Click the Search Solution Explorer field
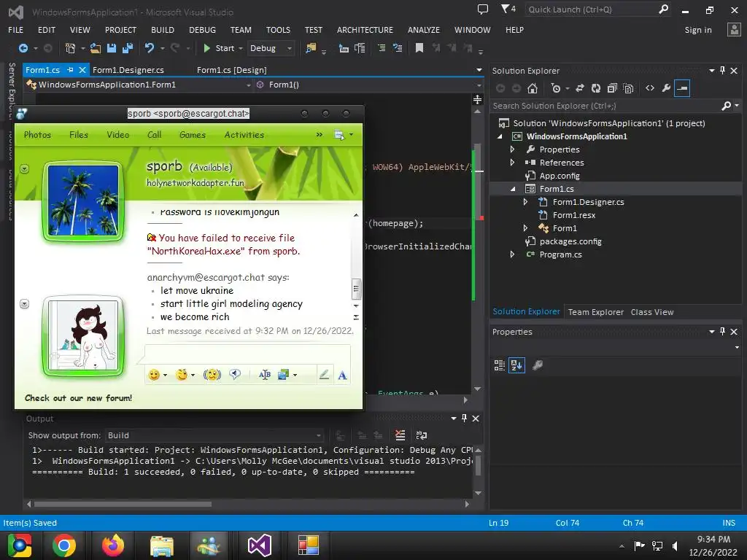 click(x=606, y=106)
